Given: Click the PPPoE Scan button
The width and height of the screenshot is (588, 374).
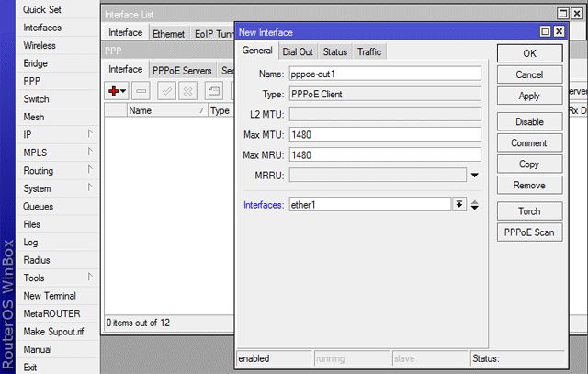Looking at the screenshot, I should coord(529,232).
